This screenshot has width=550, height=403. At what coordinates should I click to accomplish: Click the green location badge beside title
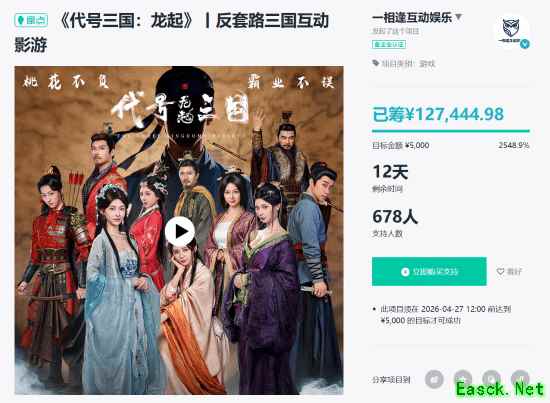point(32,21)
